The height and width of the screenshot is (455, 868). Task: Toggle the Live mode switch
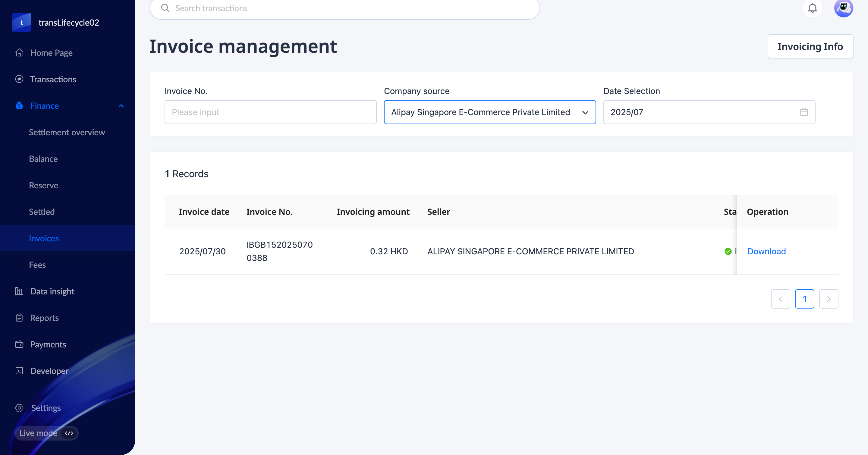69,433
